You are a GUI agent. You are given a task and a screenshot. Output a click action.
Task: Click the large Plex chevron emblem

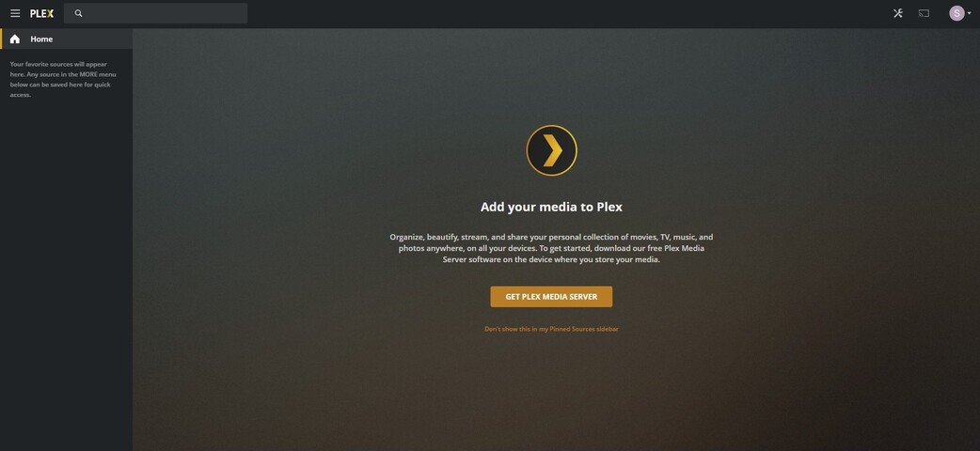(551, 150)
